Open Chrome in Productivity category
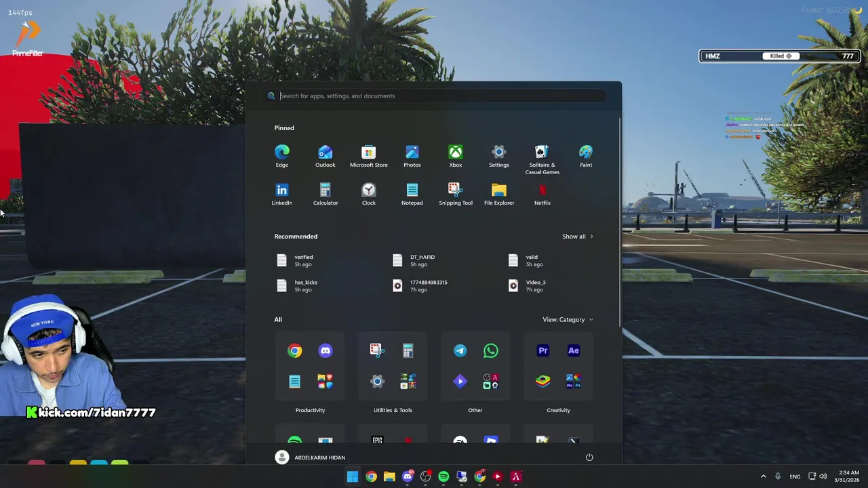This screenshot has width=868, height=488. (x=294, y=350)
